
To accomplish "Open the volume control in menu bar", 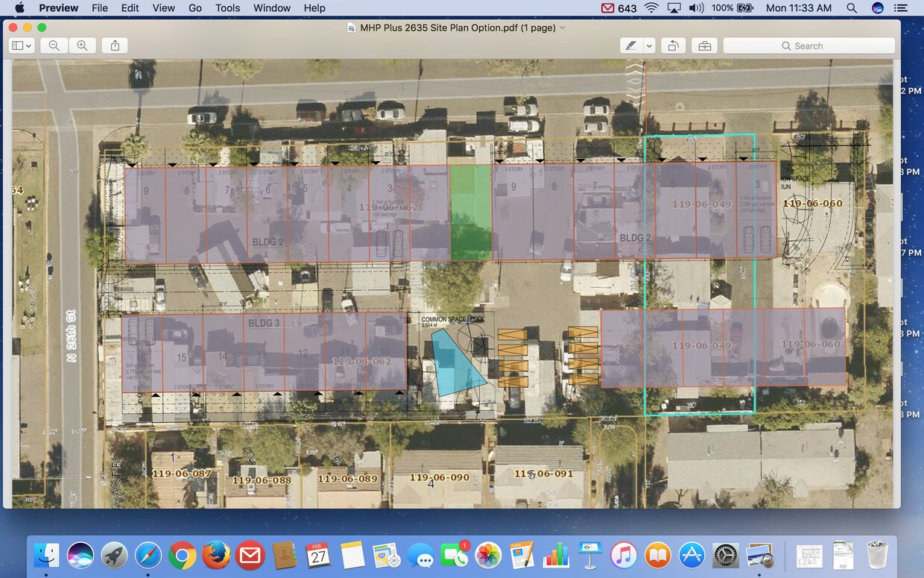I will [x=697, y=8].
